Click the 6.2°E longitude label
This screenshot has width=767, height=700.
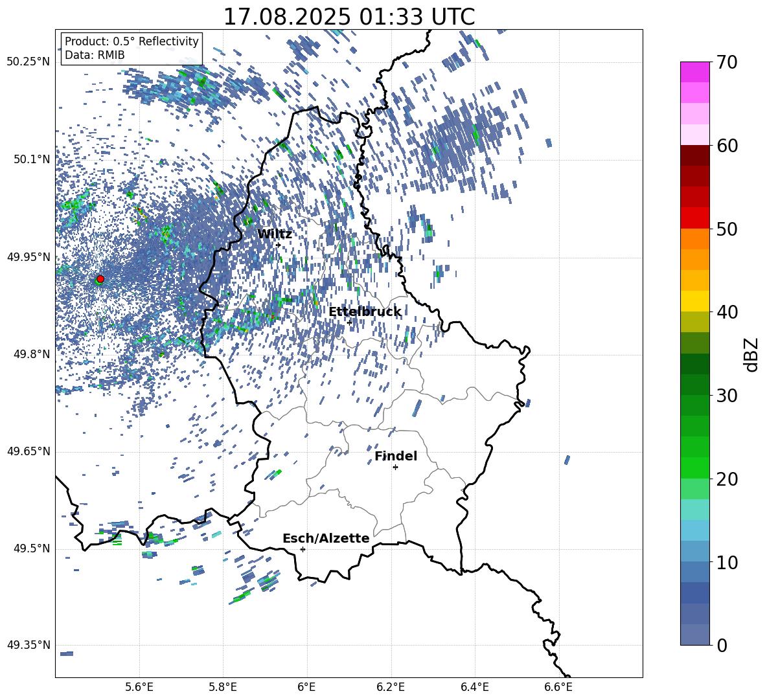coord(391,687)
